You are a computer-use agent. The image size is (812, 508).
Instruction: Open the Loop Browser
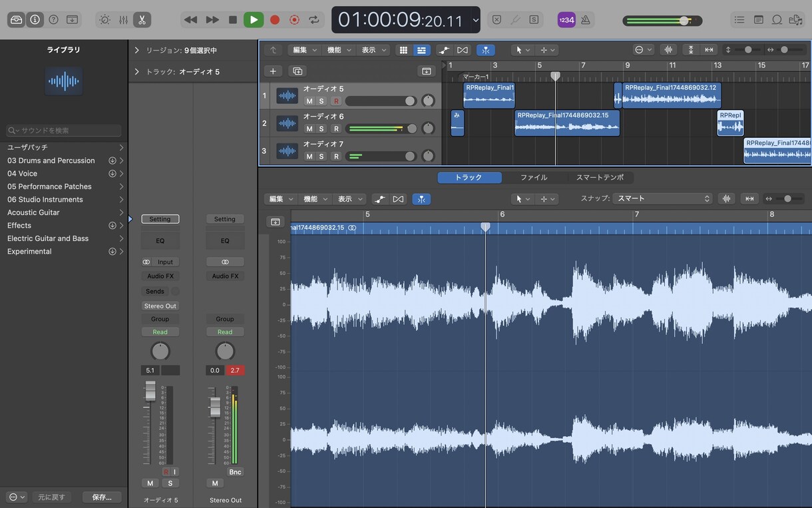pos(777,19)
